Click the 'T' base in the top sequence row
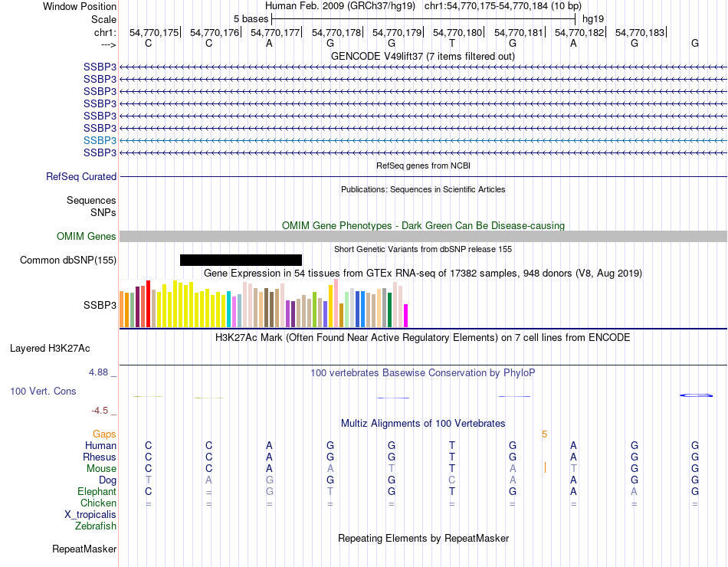Screen dimensions: 728x567 [452, 43]
